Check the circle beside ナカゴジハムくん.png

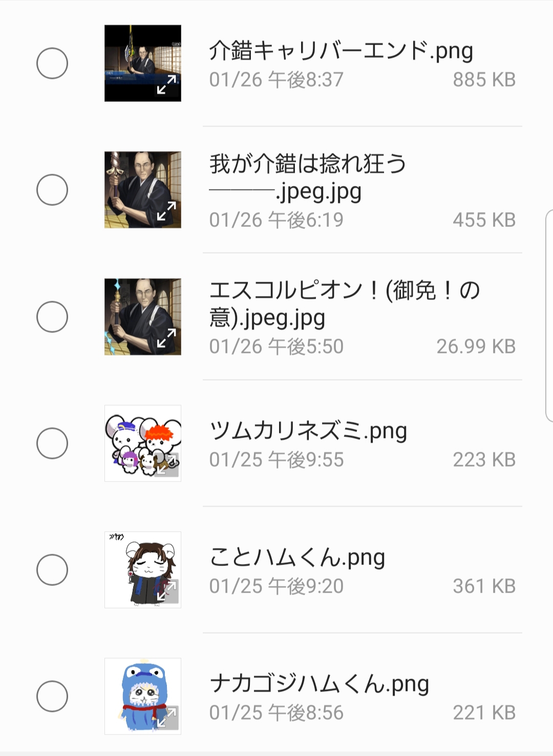coord(52,696)
